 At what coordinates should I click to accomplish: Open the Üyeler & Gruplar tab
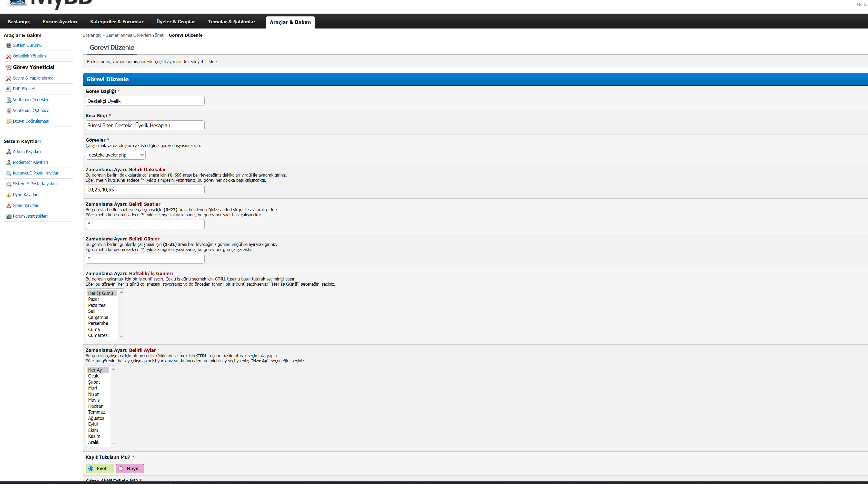pyautogui.click(x=176, y=22)
